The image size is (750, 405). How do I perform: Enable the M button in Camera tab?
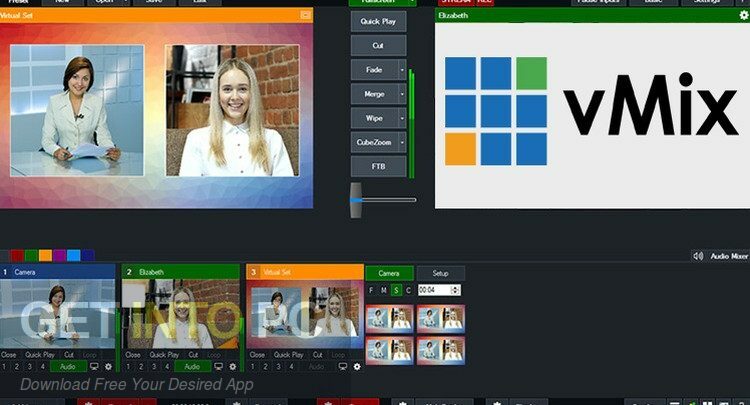pos(384,290)
